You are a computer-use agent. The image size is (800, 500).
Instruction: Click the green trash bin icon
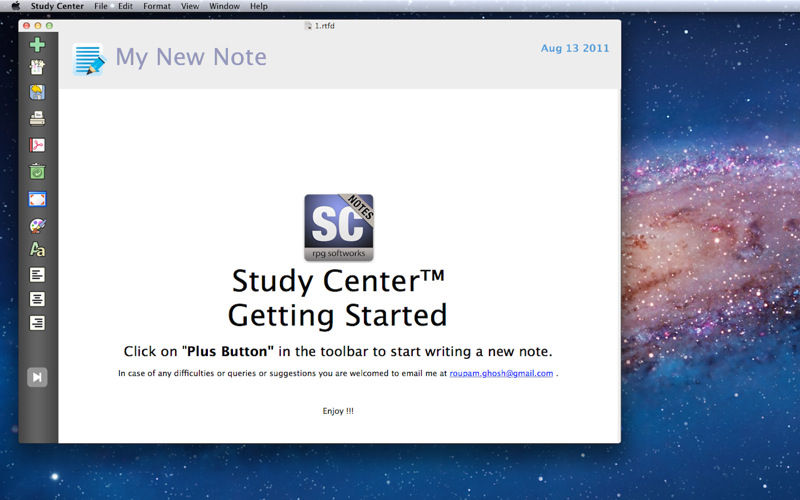37,171
